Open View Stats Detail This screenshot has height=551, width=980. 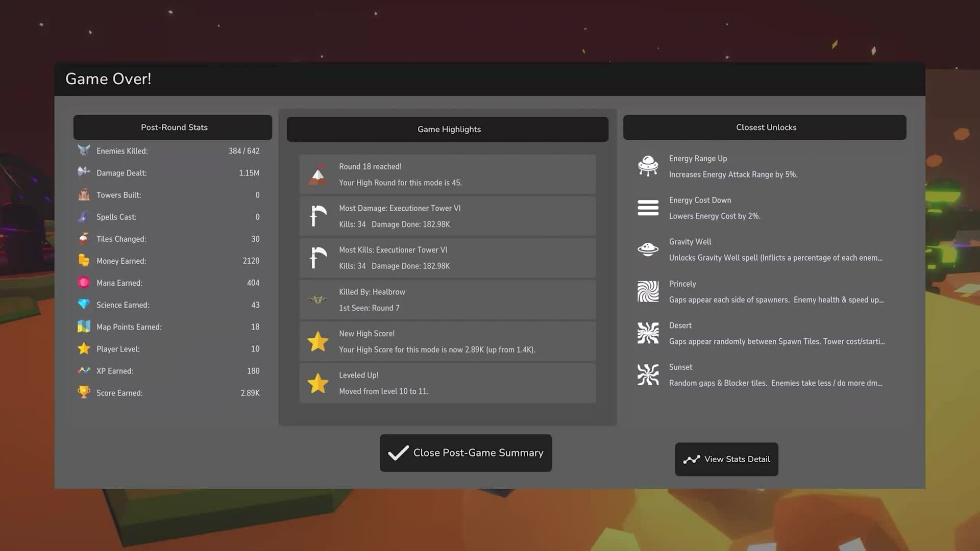726,459
